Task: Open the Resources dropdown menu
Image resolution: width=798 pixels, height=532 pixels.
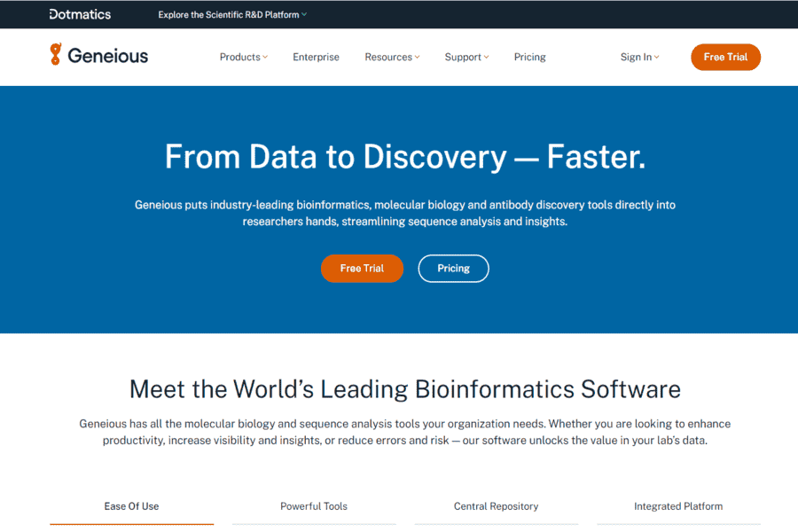Action: [392, 57]
